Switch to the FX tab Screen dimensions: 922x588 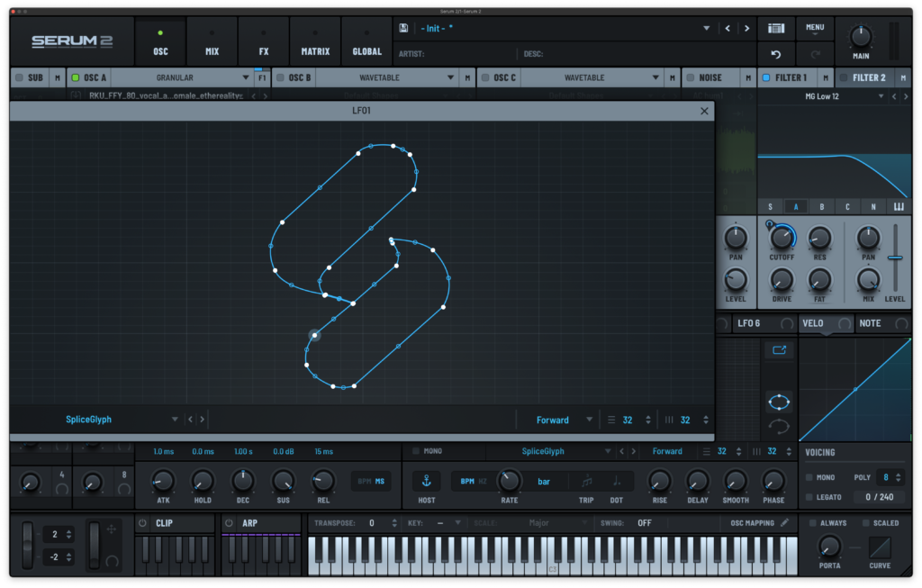click(264, 41)
